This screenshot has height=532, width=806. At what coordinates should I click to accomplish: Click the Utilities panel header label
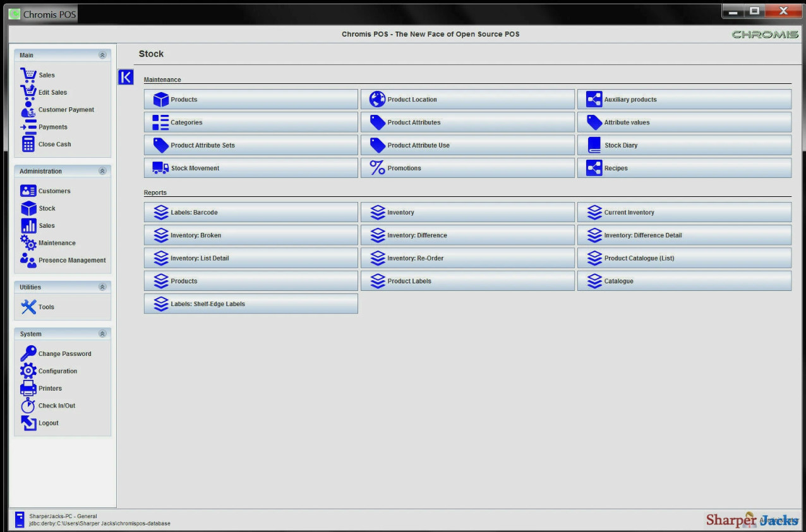pos(30,287)
